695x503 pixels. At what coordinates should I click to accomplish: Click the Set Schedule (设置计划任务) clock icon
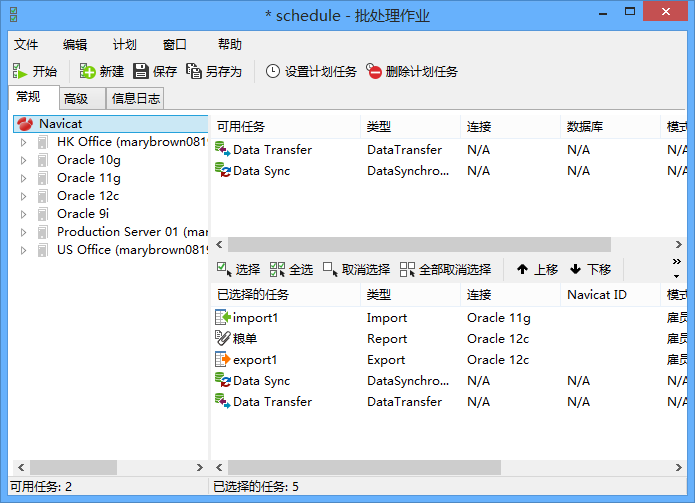tap(273, 71)
